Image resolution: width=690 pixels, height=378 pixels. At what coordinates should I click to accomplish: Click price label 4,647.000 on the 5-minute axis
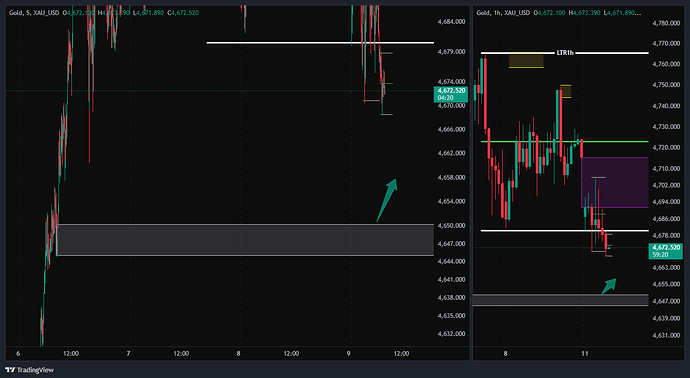(x=451, y=243)
